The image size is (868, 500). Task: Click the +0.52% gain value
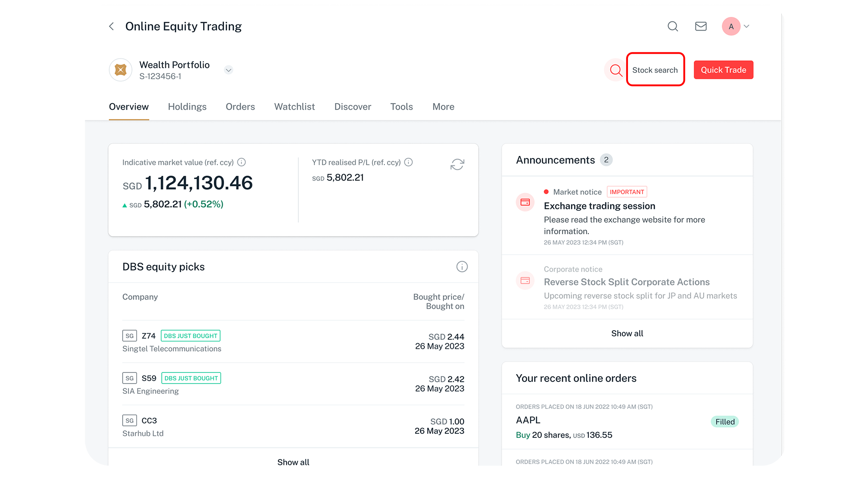204,204
